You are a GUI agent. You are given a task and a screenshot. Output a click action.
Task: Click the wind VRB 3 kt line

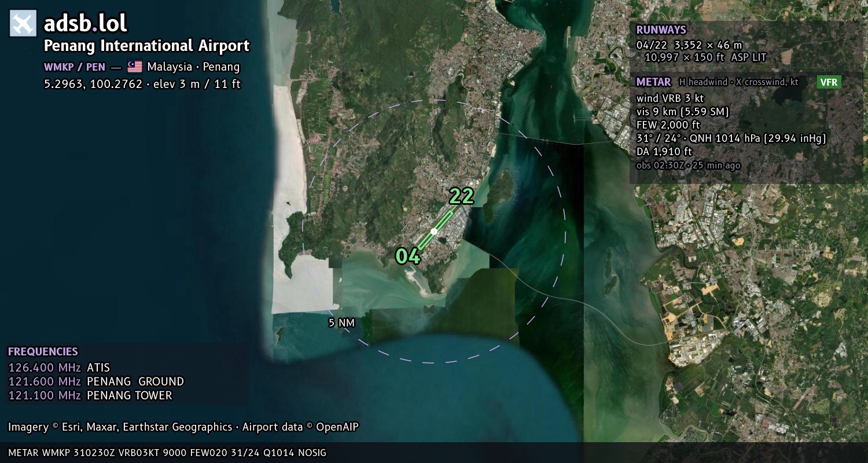coord(670,98)
